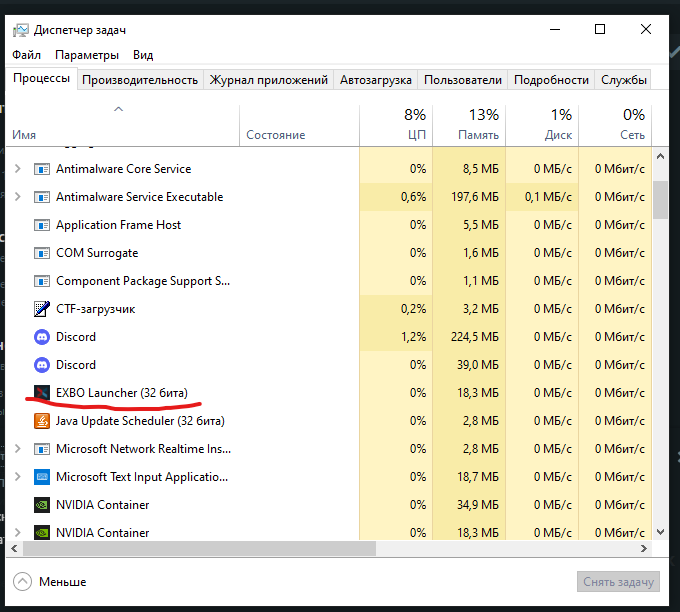Click the vertical scrollbar thumb

click(x=660, y=200)
